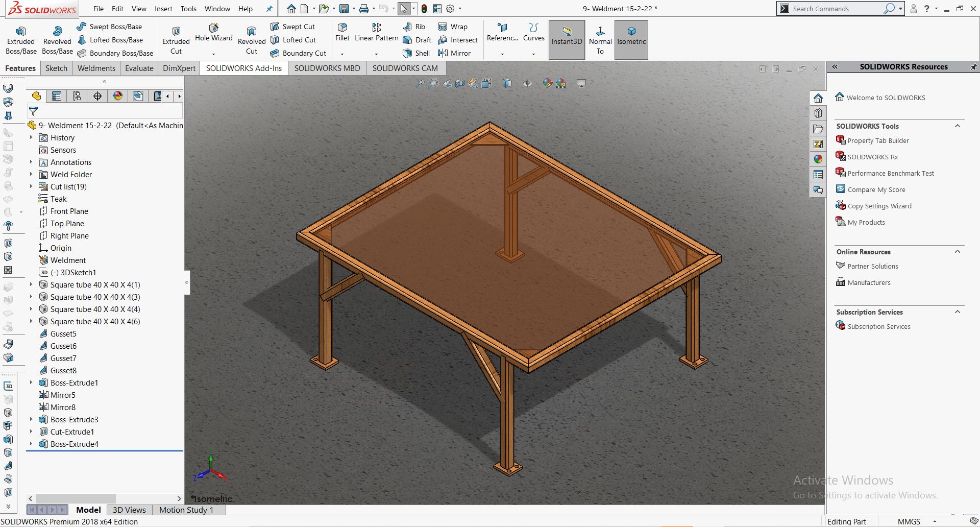Pin the SOLIDWORKS Resources task pane
The width and height of the screenshot is (980, 527).
(973, 67)
